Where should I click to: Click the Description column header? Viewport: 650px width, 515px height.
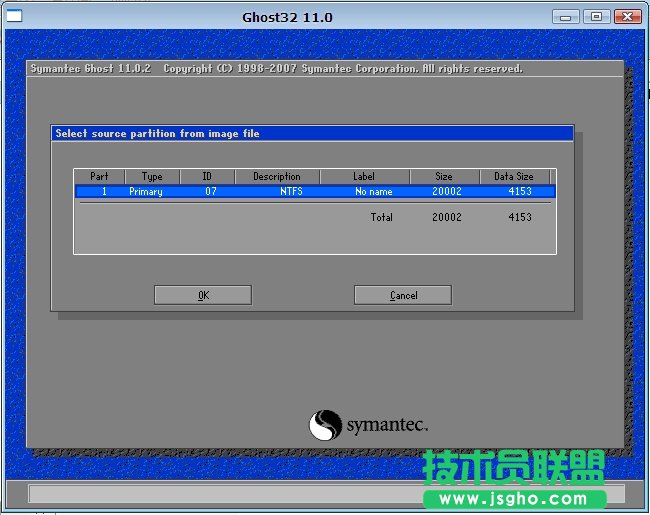tap(277, 177)
